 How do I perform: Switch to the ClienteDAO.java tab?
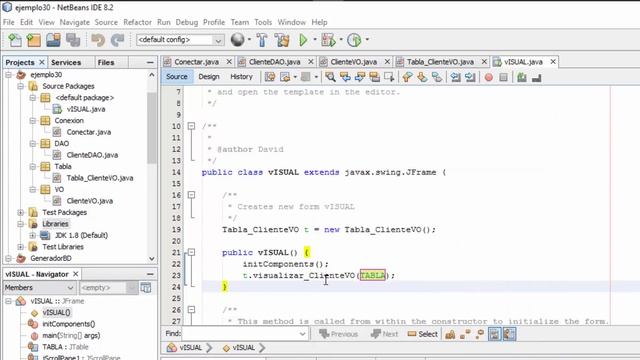click(274, 62)
